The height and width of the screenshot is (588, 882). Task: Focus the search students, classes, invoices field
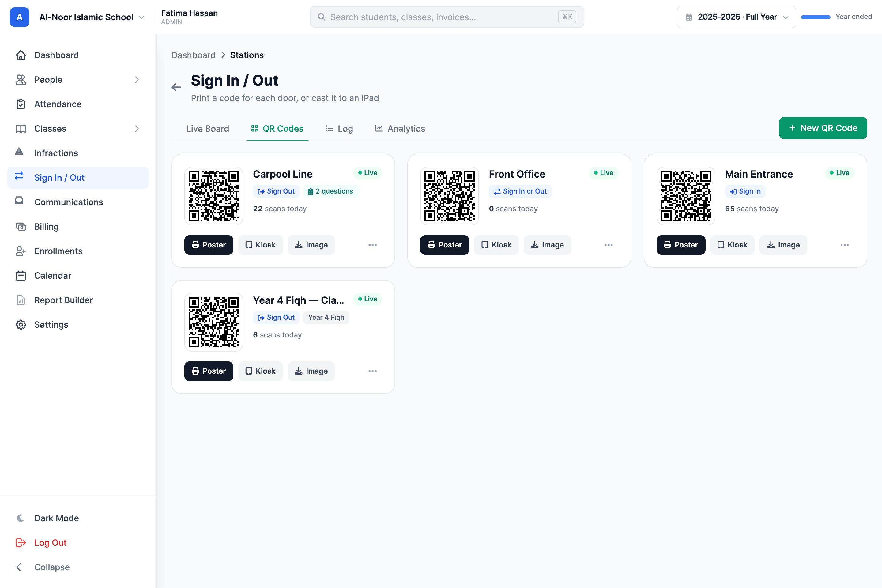[x=447, y=17]
